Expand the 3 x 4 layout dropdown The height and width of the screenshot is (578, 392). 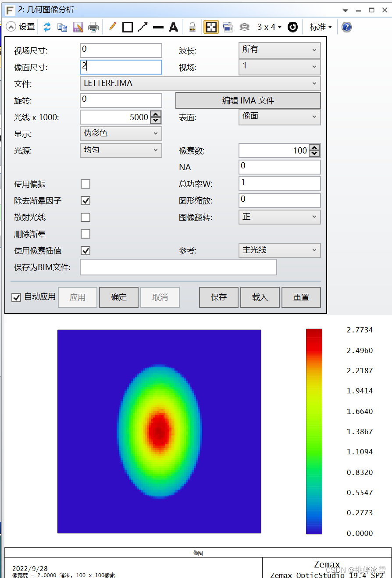point(269,27)
